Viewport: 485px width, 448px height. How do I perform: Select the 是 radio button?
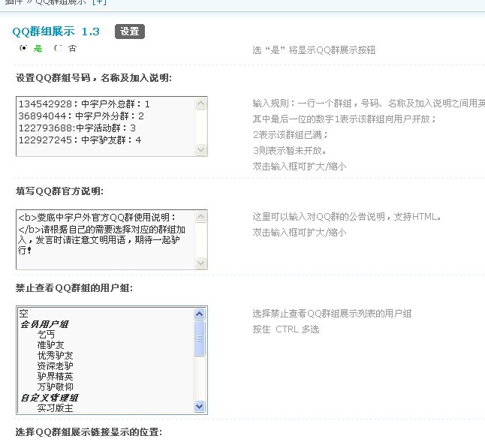point(23,48)
